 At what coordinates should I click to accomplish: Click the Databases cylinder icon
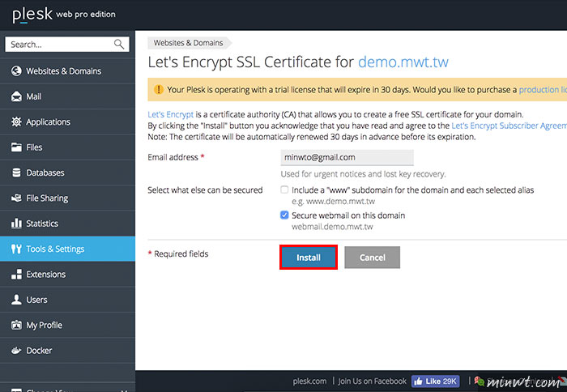point(16,173)
